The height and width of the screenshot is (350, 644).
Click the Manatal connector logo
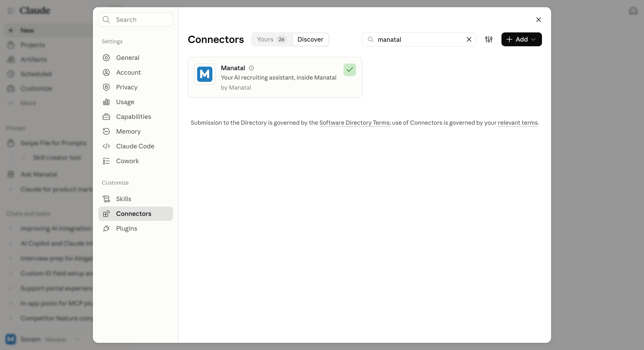pos(205,74)
